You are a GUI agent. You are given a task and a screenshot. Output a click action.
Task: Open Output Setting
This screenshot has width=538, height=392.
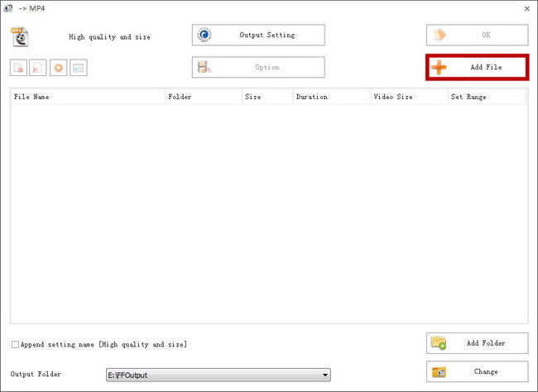tap(258, 35)
